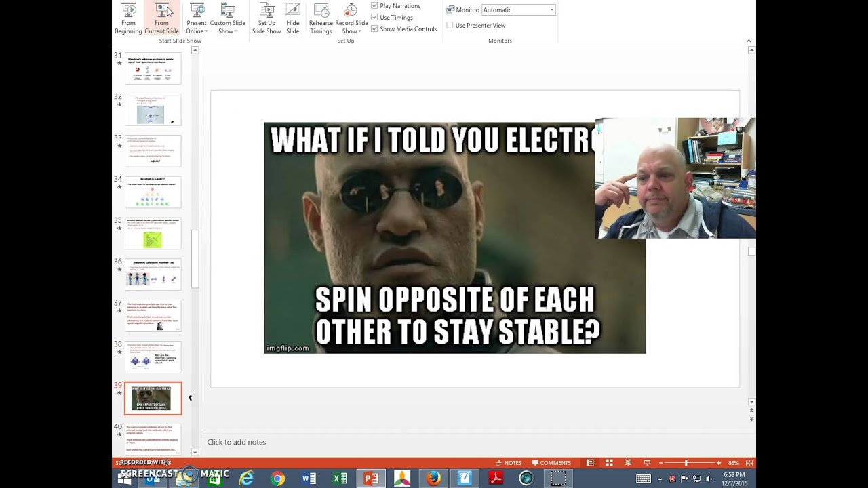Screen dimensions: 868x488
Task: Switch to Slide Sorter view
Action: coord(609,463)
